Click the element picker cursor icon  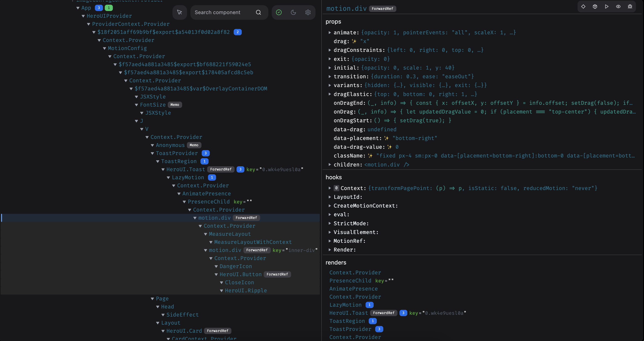(179, 12)
